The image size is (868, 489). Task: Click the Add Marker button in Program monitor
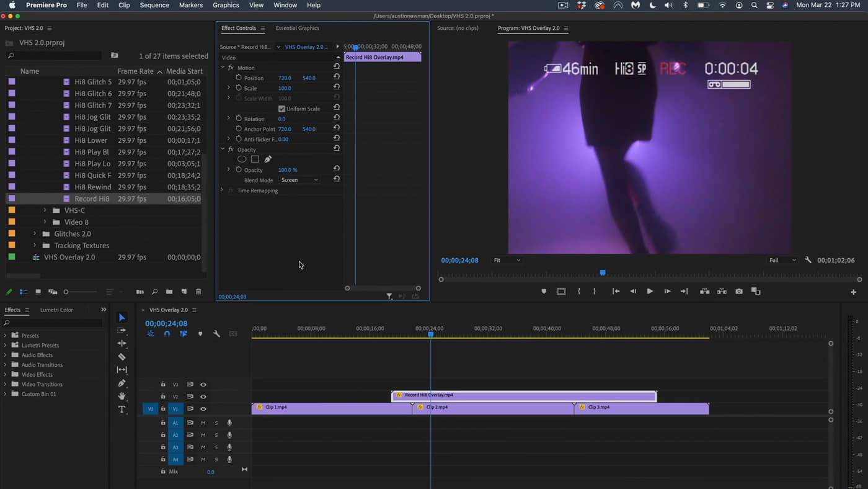[x=544, y=290]
